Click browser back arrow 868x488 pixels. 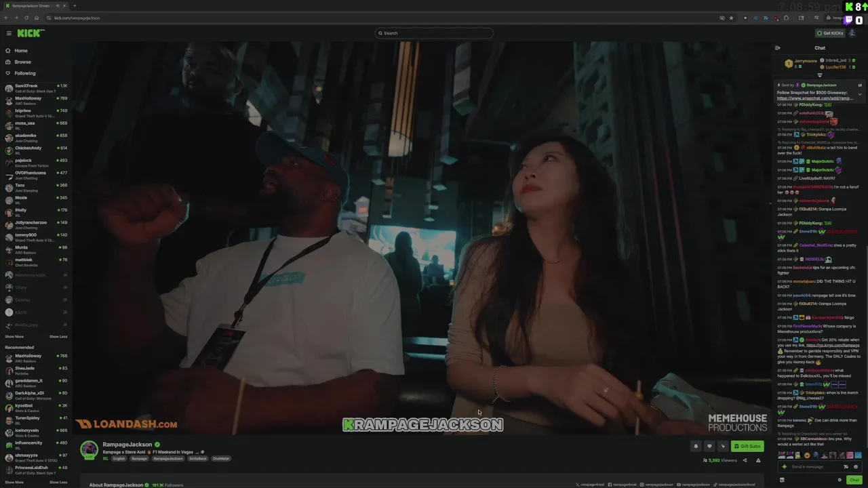[x=7, y=18]
